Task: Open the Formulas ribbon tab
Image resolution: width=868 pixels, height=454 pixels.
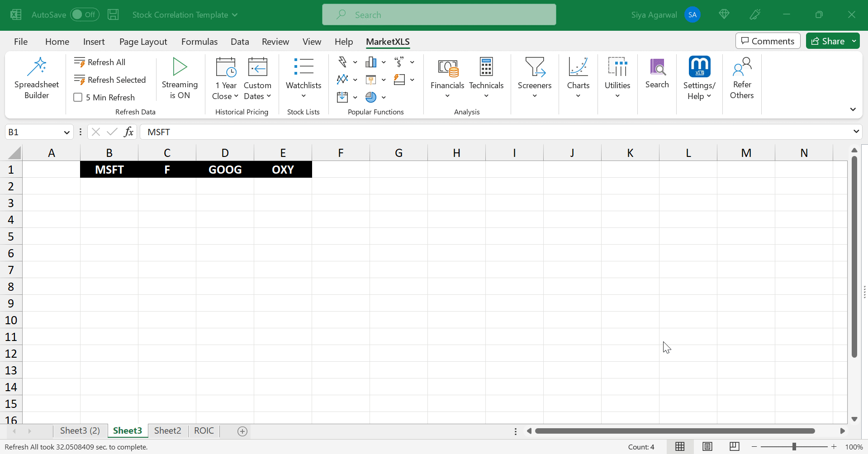Action: [199, 42]
